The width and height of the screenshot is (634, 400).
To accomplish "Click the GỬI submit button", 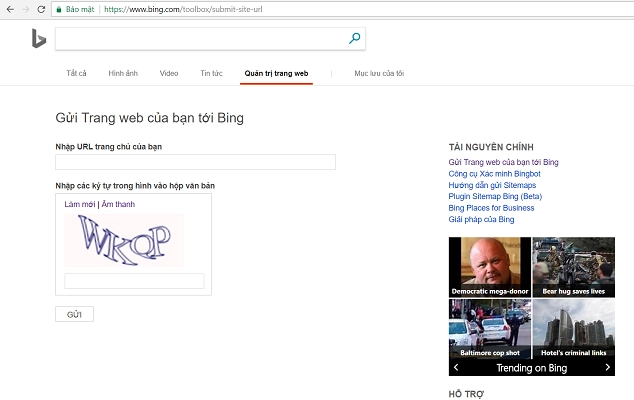I will click(x=74, y=314).
